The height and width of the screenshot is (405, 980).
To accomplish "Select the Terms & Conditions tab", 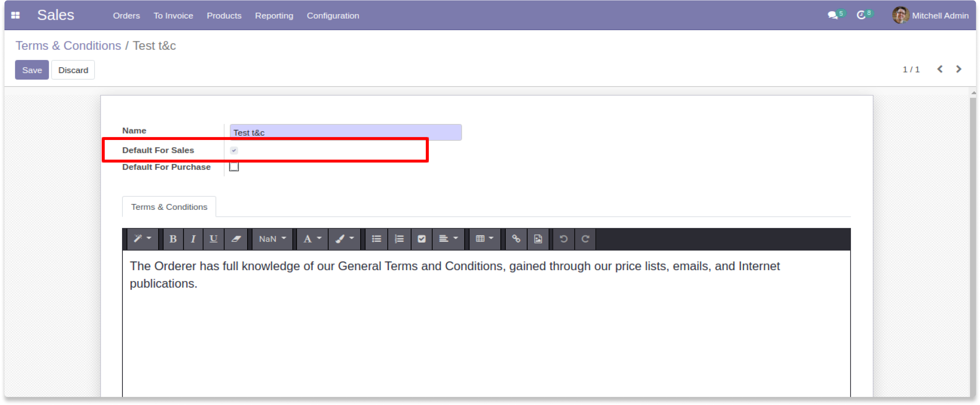I will coord(169,207).
